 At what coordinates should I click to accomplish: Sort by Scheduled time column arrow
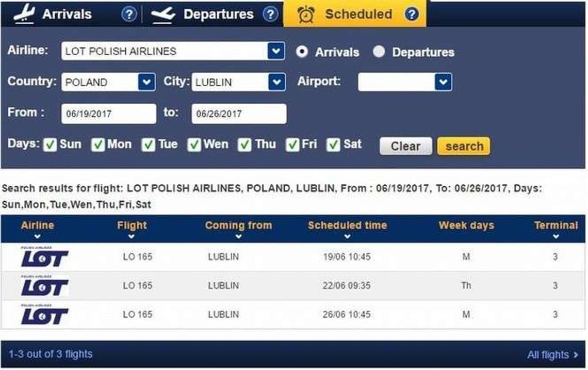tap(347, 237)
